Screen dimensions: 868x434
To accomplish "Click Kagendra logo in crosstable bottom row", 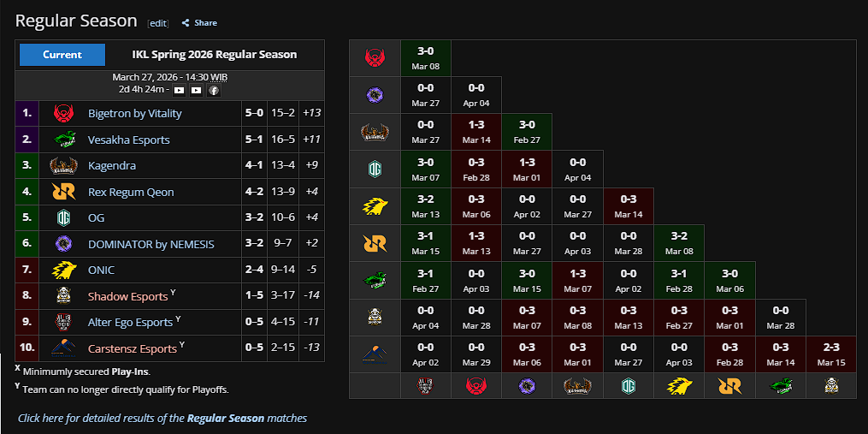I will (x=577, y=386).
